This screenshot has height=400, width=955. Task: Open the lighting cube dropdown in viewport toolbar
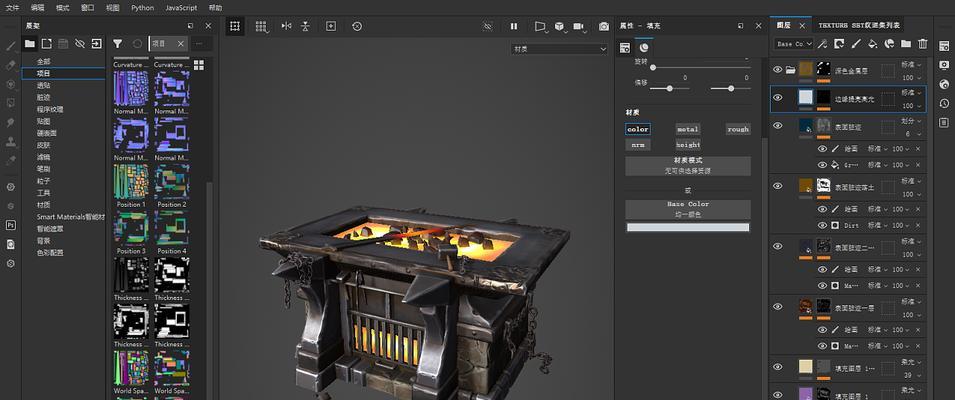tap(560, 26)
